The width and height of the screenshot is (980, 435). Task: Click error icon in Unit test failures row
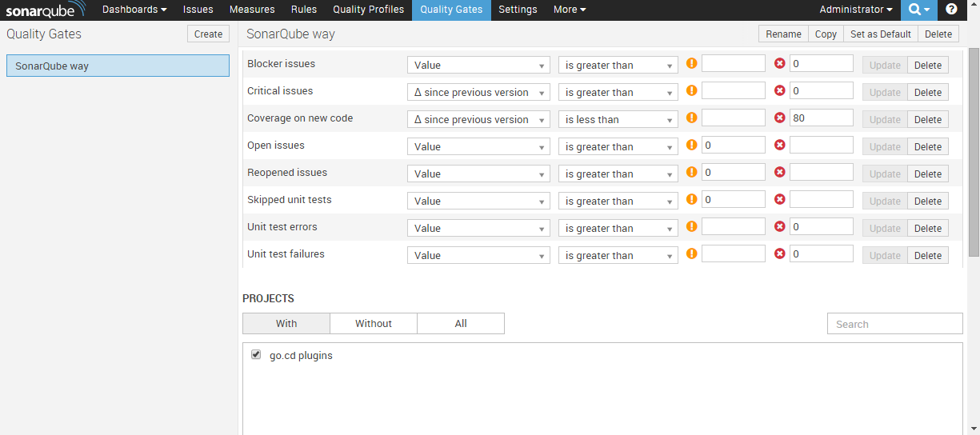pyautogui.click(x=780, y=253)
